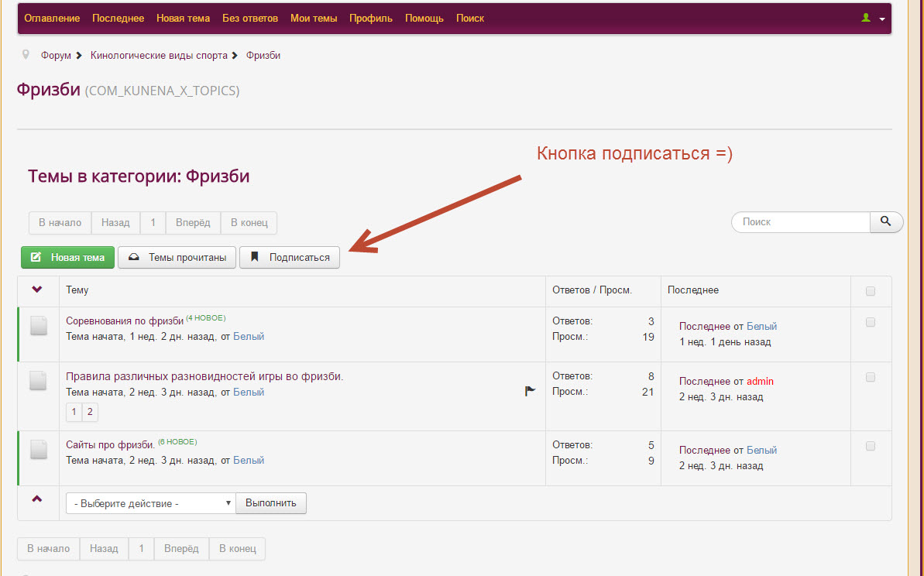
Task: Focus the Поиск search input field
Action: [801, 221]
